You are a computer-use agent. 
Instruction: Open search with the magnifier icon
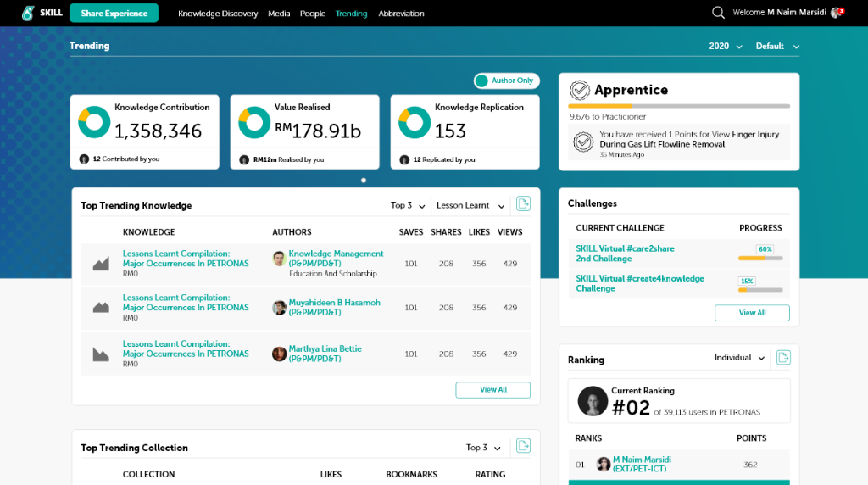(718, 13)
